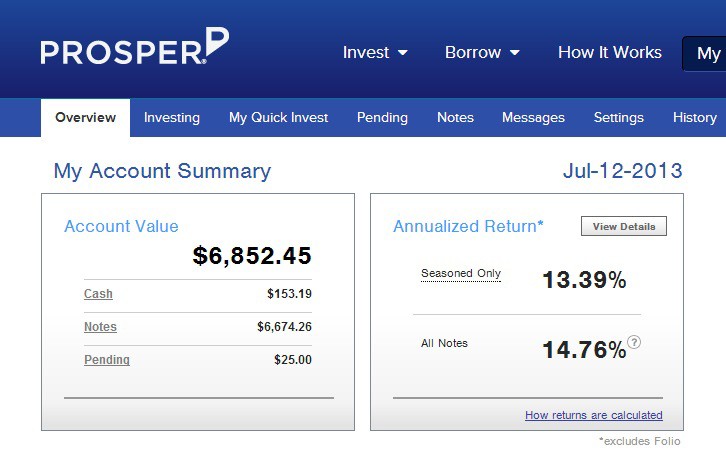The width and height of the screenshot is (726, 459).
Task: Select the History tab
Action: point(694,117)
